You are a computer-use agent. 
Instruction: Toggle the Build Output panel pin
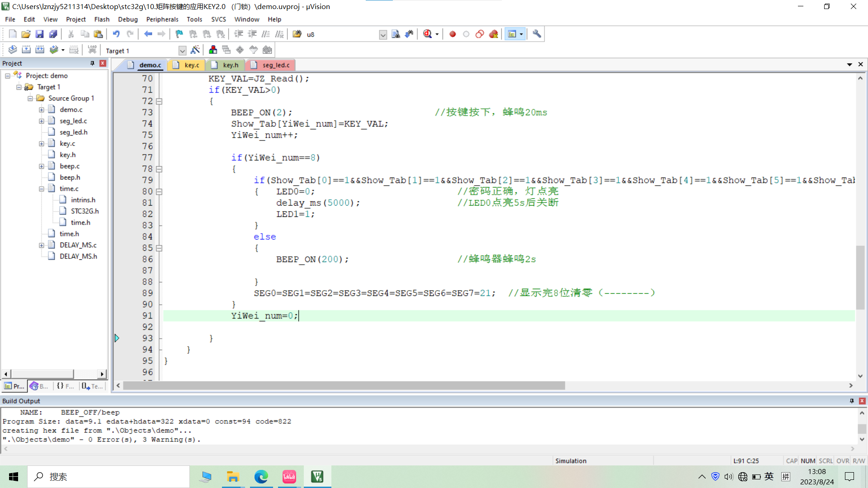point(852,401)
